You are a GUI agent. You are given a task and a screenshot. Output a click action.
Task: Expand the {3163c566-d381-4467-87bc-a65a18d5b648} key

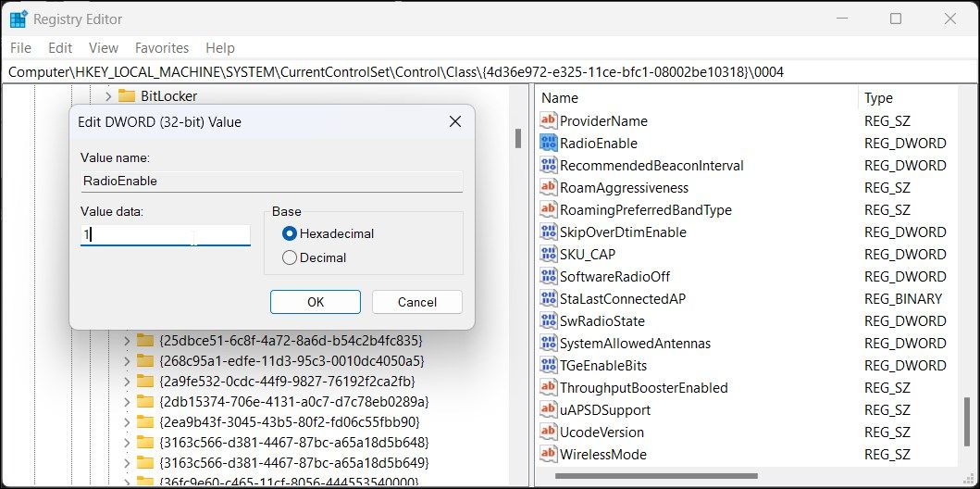(126, 443)
